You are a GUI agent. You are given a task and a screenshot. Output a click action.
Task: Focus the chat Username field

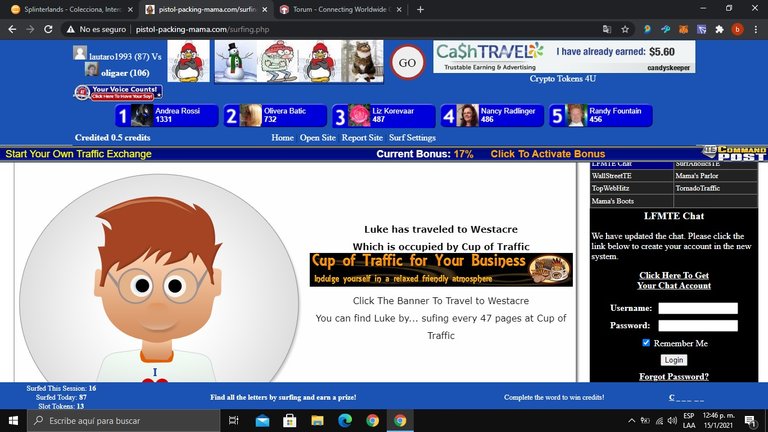tap(698, 308)
